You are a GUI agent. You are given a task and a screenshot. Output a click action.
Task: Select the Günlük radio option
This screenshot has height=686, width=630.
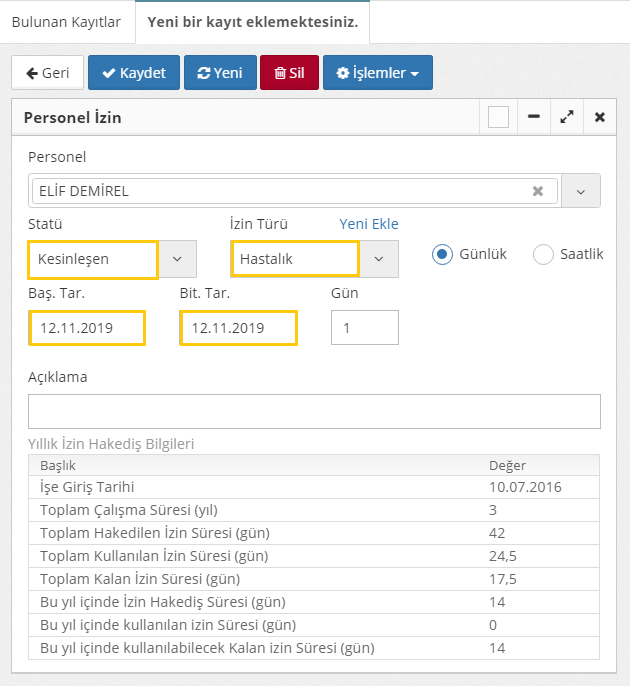coord(442,254)
